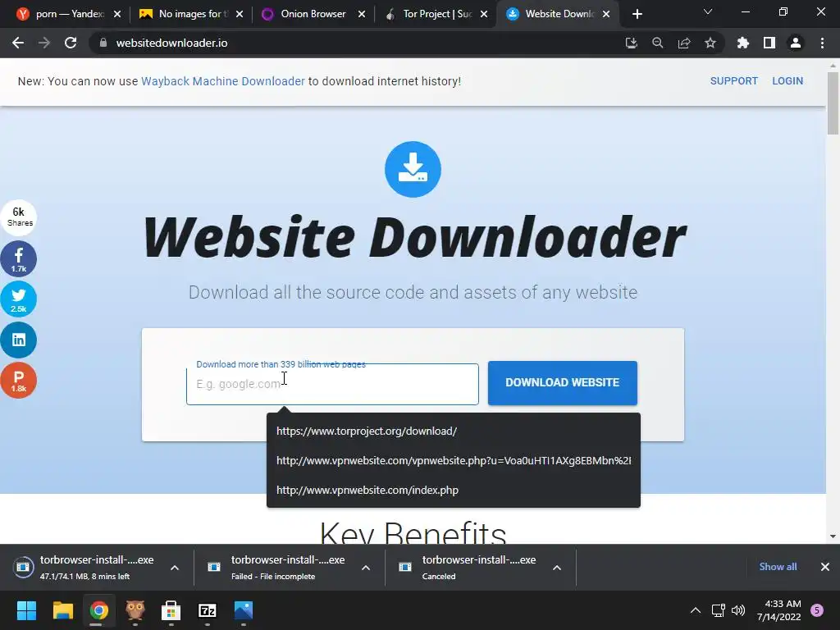Close the No images tab

[x=240, y=14]
